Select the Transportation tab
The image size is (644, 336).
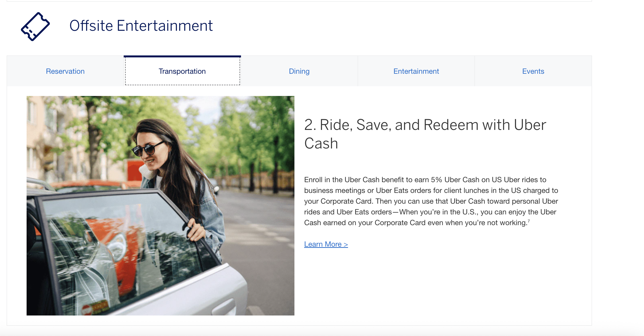coord(182,71)
